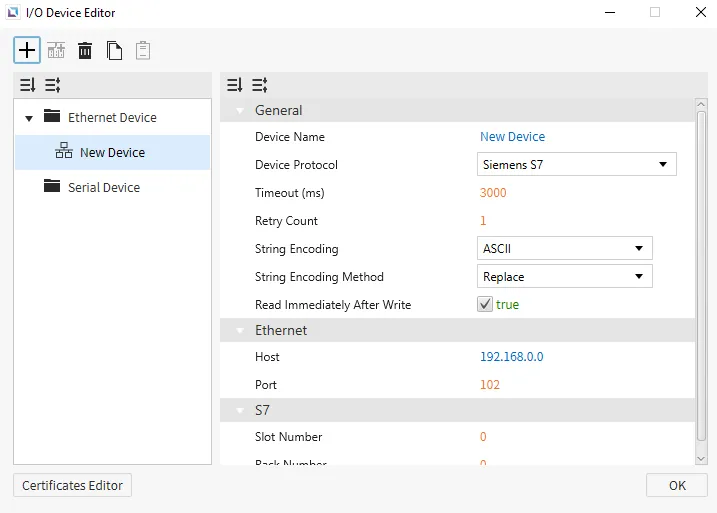Viewport: 717px width, 513px height.
Task: Edit the Timeout value 3000
Action: pyautogui.click(x=493, y=192)
